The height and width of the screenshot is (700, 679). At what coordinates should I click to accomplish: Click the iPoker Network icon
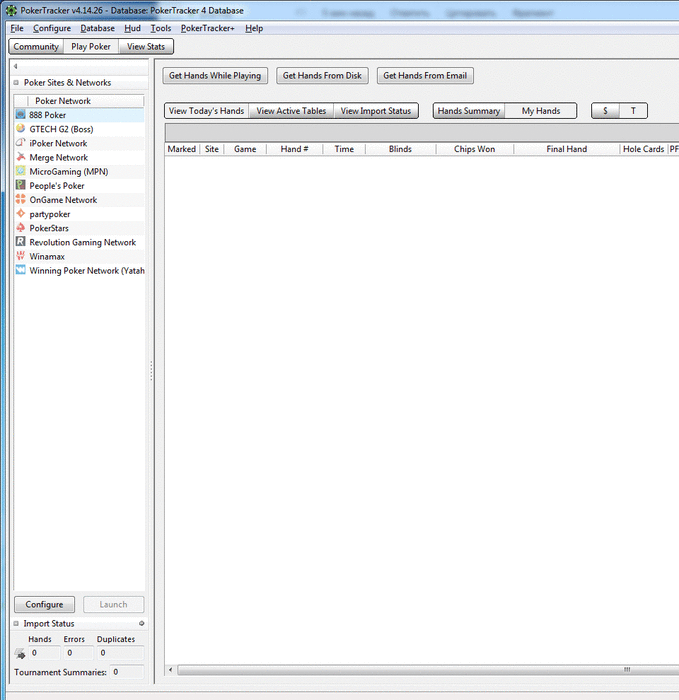[x=21, y=143]
